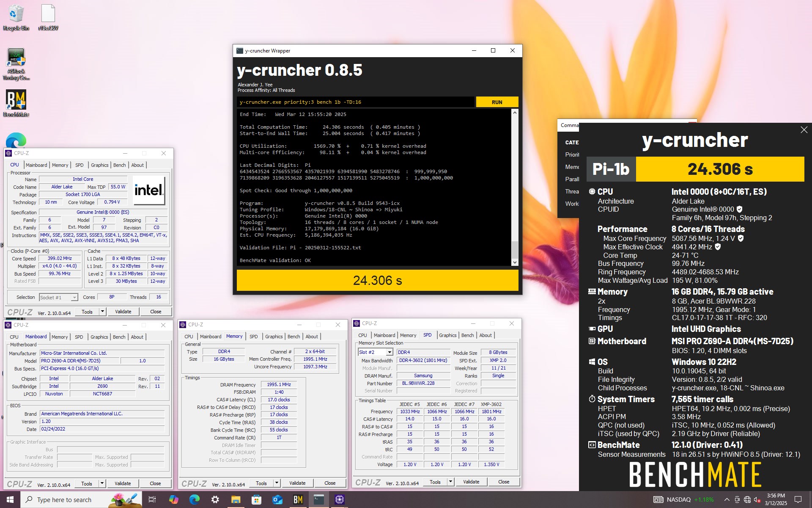Image resolution: width=812 pixels, height=508 pixels.
Task: Open Outlook from the taskbar
Action: click(277, 500)
